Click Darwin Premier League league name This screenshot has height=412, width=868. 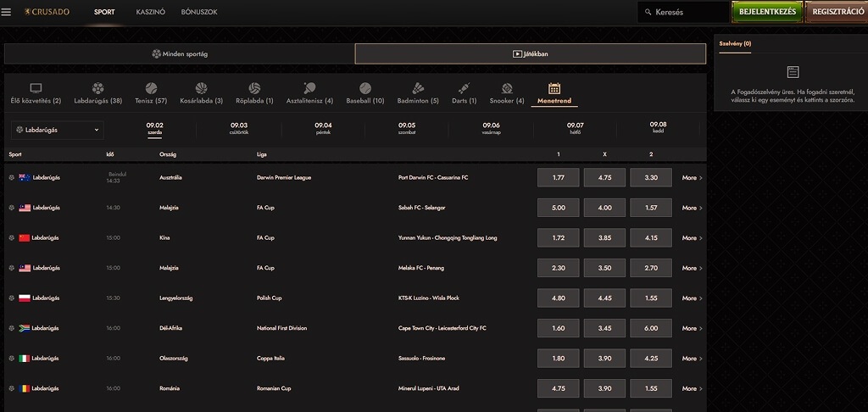(284, 178)
